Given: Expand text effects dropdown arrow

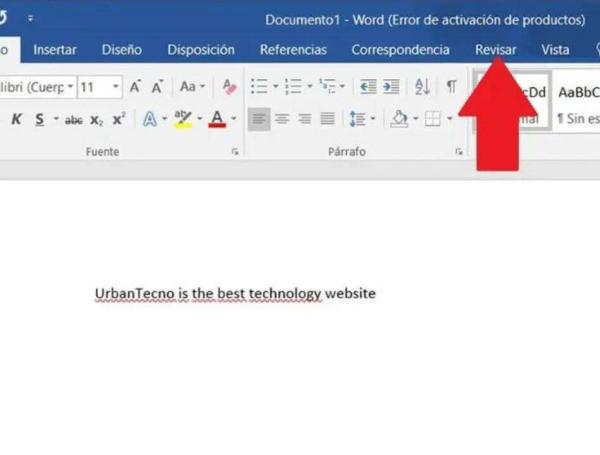Looking at the screenshot, I should (x=165, y=119).
